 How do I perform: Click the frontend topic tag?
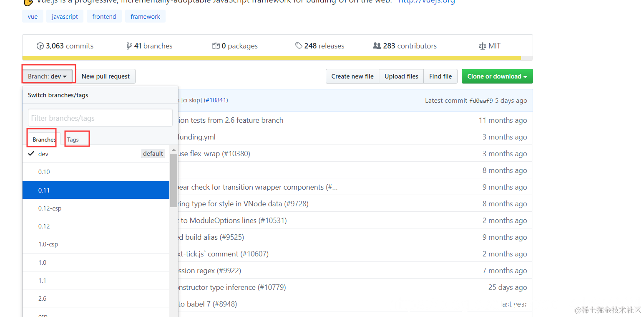pos(104,17)
